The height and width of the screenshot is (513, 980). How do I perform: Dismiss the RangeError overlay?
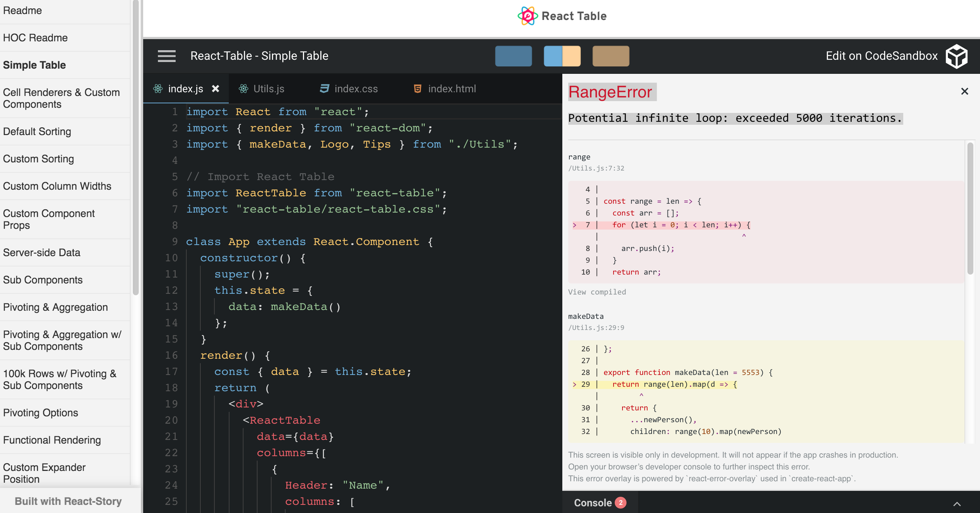[x=965, y=91]
